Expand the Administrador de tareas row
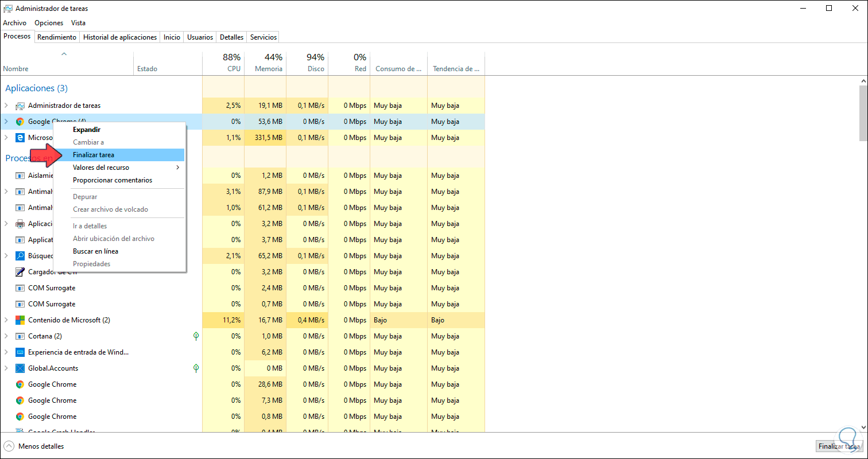 pyautogui.click(x=6, y=106)
